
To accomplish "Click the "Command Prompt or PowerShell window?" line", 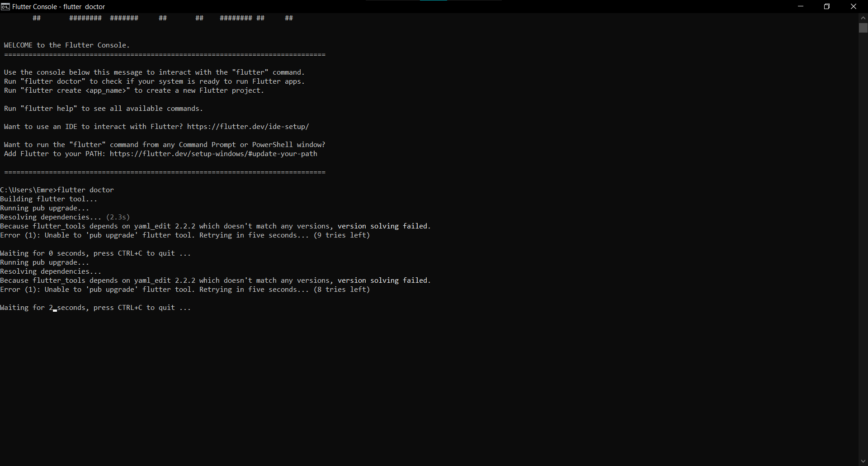I will coord(165,145).
